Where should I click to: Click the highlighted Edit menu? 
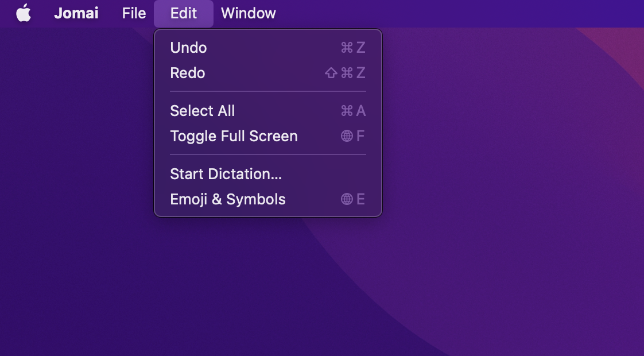click(x=183, y=13)
